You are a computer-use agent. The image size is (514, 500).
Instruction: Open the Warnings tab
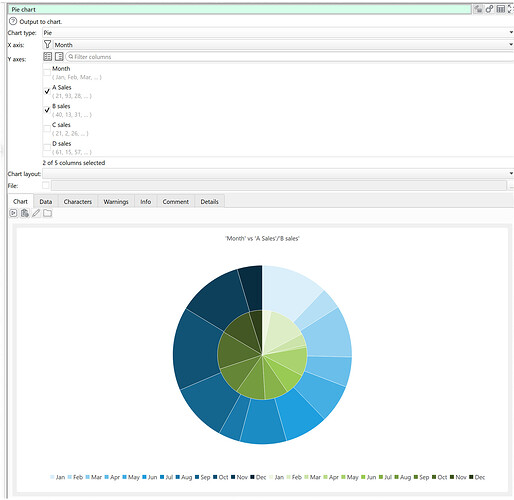tap(116, 202)
